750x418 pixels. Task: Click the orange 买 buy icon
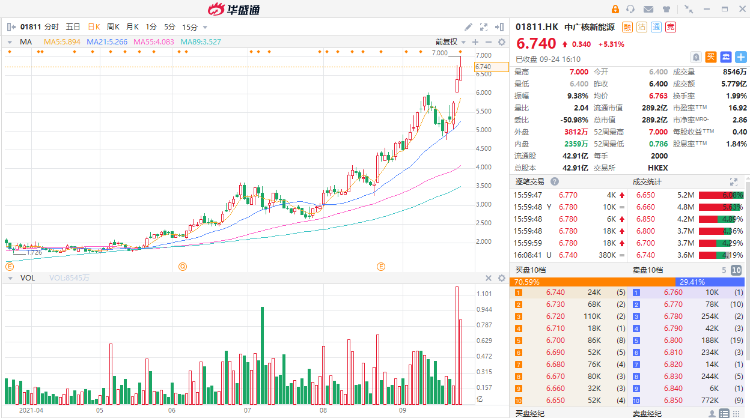click(x=710, y=58)
